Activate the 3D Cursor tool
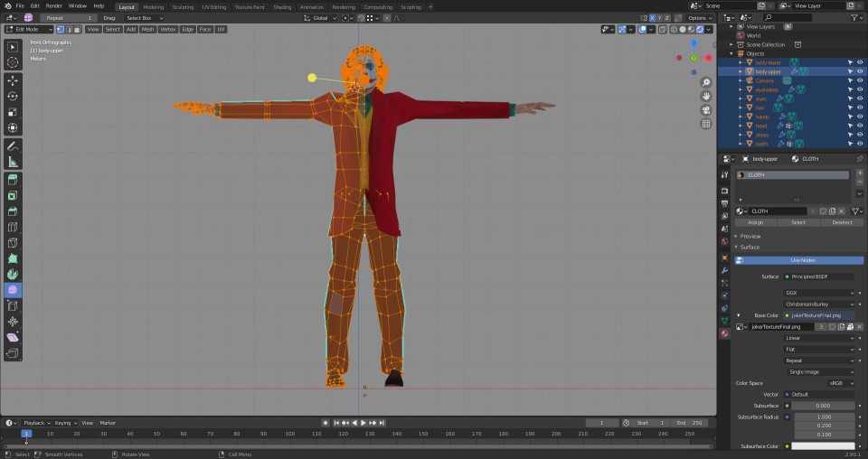Viewport: 868px width, 459px height. [x=13, y=62]
